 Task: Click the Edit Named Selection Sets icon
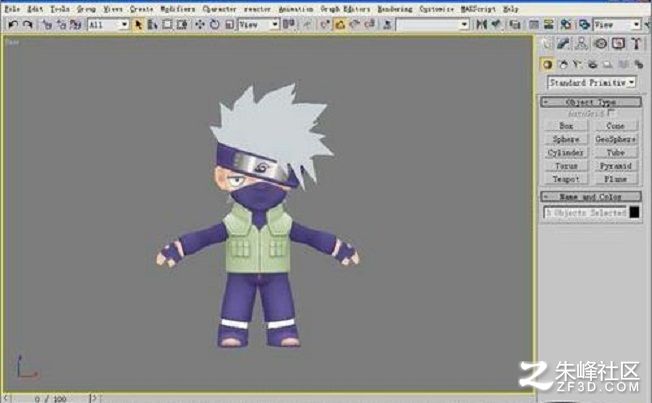387,25
